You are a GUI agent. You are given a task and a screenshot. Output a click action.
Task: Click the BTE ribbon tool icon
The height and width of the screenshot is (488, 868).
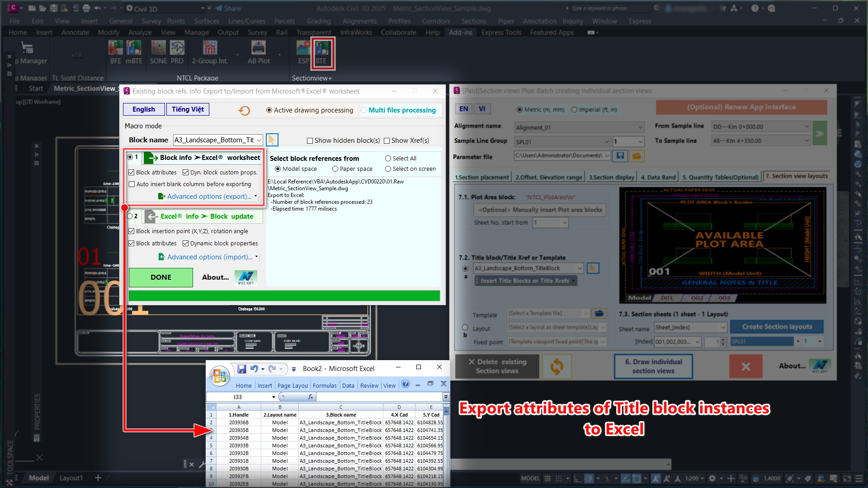pos(321,49)
